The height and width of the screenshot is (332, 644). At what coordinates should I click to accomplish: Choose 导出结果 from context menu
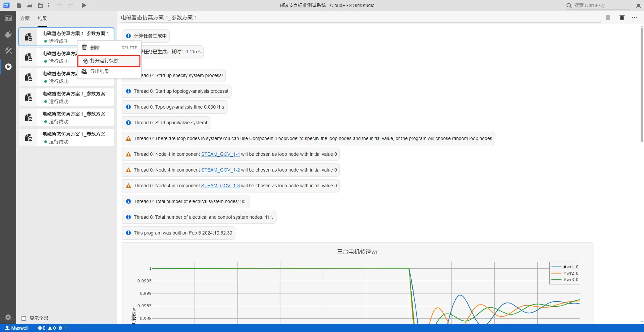(100, 71)
